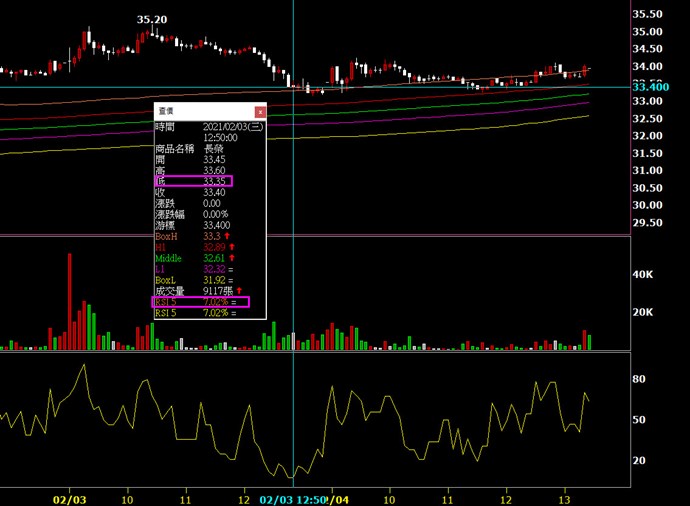Click the 33.400 cursor price tag on axis
The height and width of the screenshot is (506, 690).
[x=651, y=88]
